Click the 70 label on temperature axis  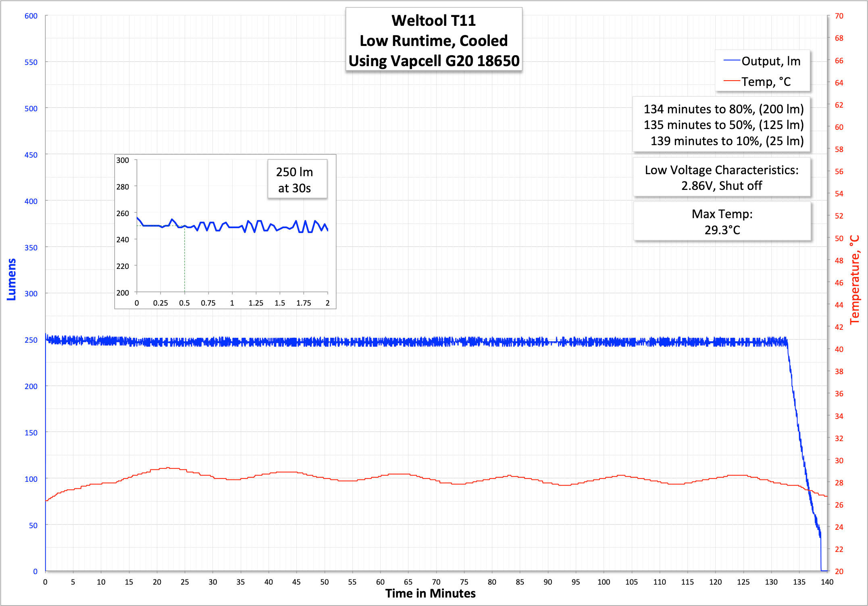(x=839, y=16)
